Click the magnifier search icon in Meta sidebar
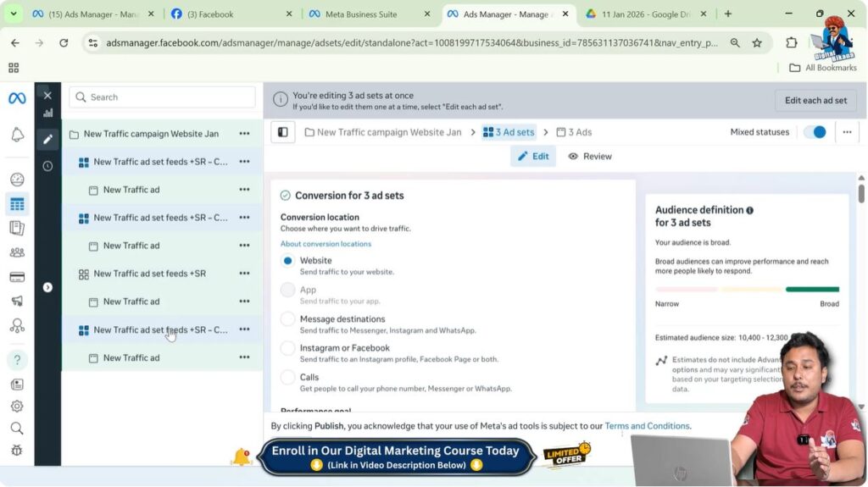Viewport: 868px width, 487px height. [17, 429]
